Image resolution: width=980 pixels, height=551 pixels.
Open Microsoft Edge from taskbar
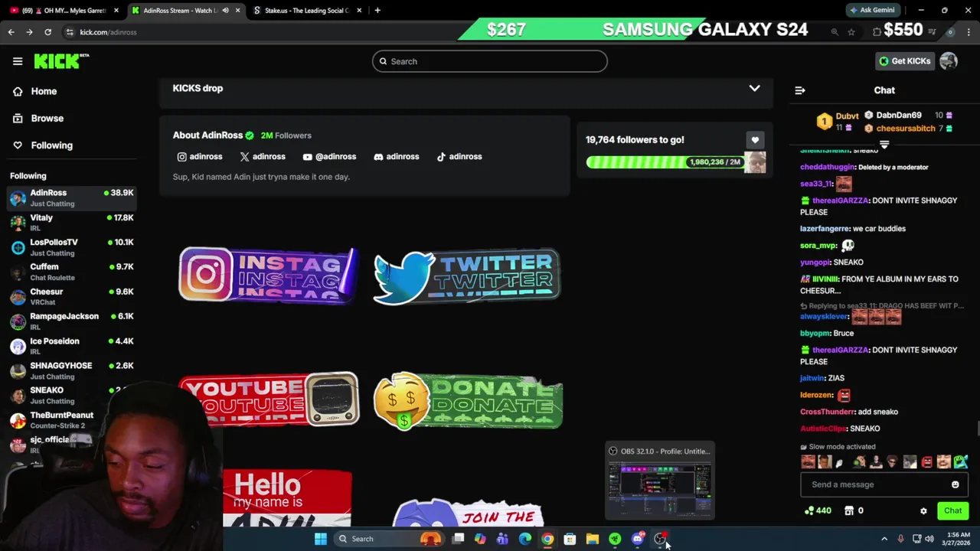click(x=524, y=539)
